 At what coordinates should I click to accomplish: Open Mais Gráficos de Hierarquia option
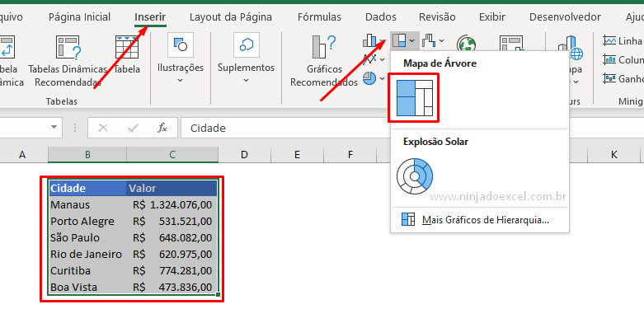(480, 220)
